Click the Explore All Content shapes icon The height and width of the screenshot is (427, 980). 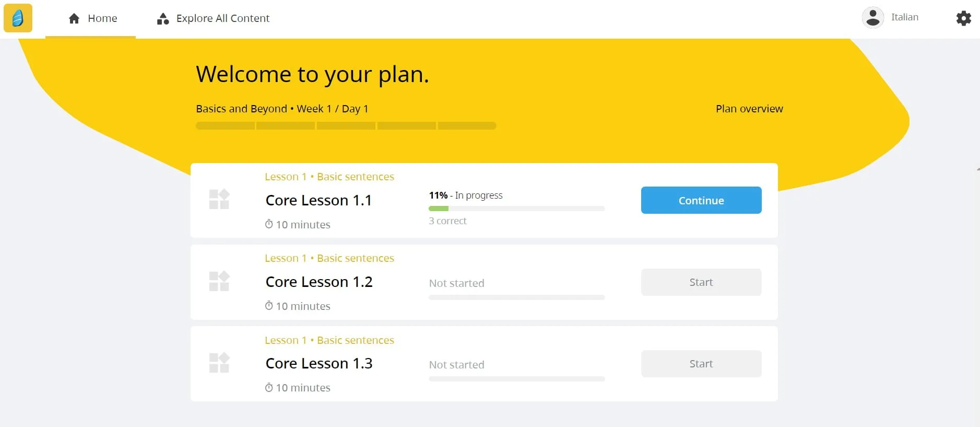163,19
